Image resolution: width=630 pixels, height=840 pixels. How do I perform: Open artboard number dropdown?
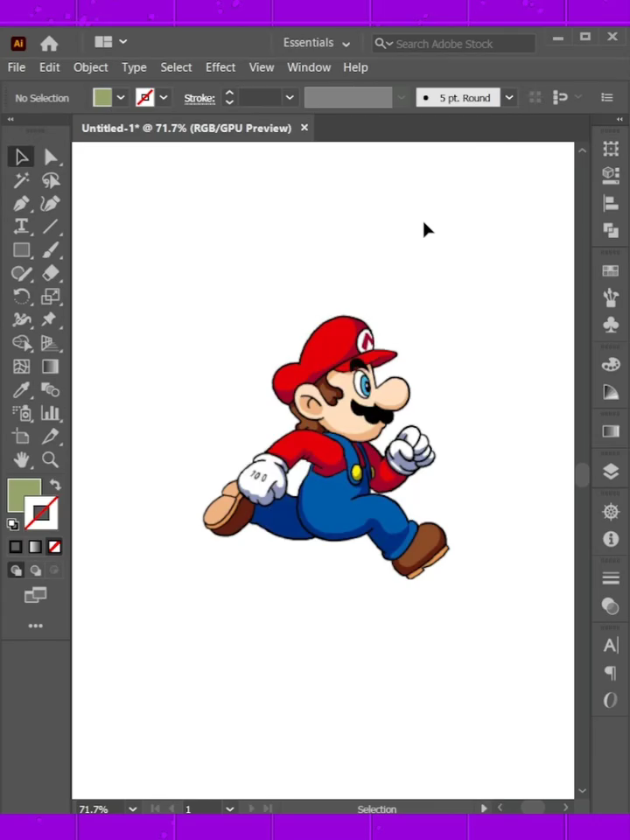[x=230, y=808]
